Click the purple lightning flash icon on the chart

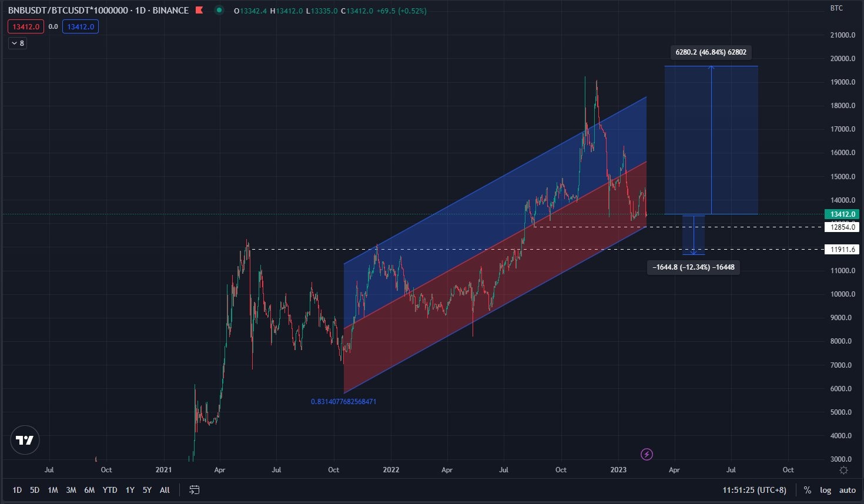(647, 453)
